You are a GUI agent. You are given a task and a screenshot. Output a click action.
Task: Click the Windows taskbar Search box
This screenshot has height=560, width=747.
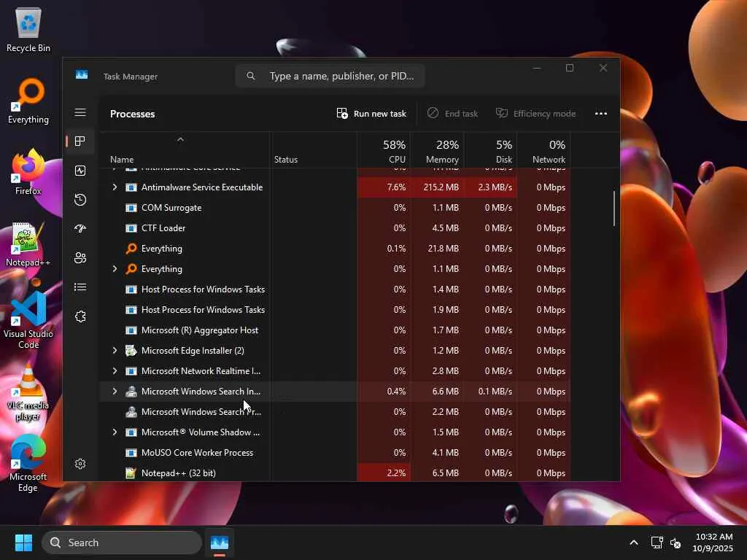pos(122,542)
